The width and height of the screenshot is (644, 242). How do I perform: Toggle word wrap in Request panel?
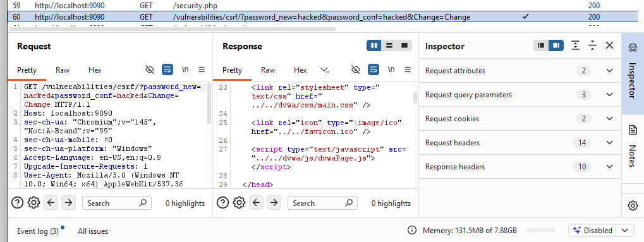(167, 70)
